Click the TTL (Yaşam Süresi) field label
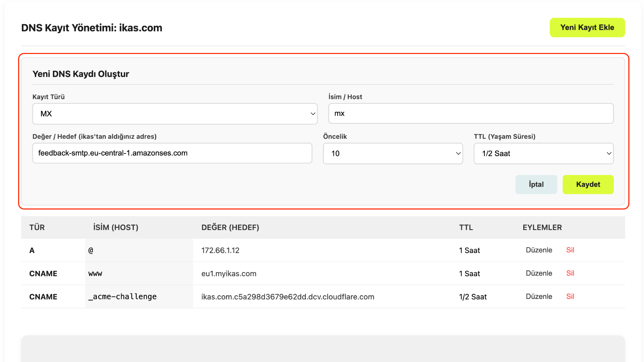Screen dimensions: 644x362 point(504,136)
